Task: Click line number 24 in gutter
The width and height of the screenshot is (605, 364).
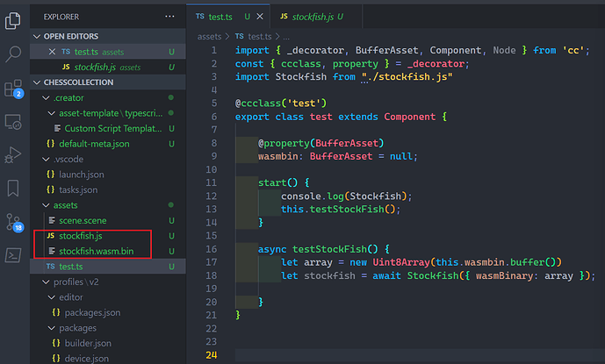Action: click(x=212, y=354)
